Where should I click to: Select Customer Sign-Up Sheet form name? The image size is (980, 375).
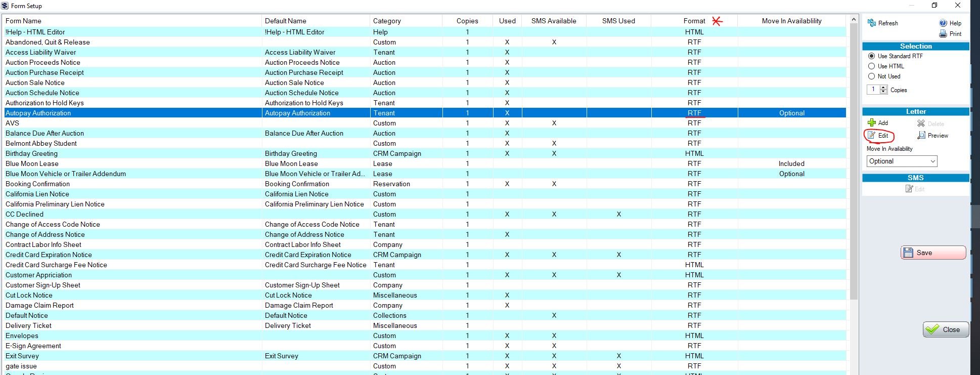coord(42,285)
